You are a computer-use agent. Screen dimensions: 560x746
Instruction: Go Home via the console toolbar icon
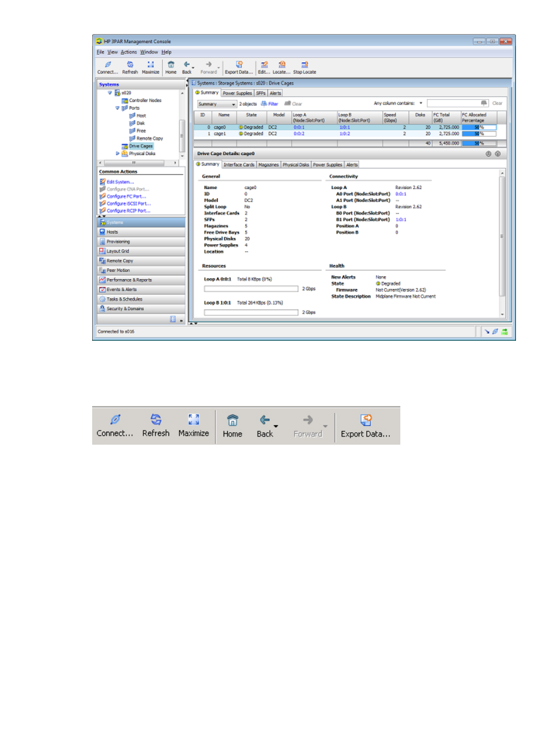click(x=171, y=65)
